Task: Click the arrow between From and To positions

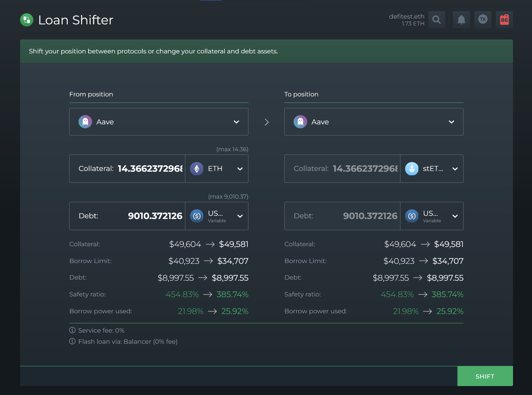Action: pos(267,122)
